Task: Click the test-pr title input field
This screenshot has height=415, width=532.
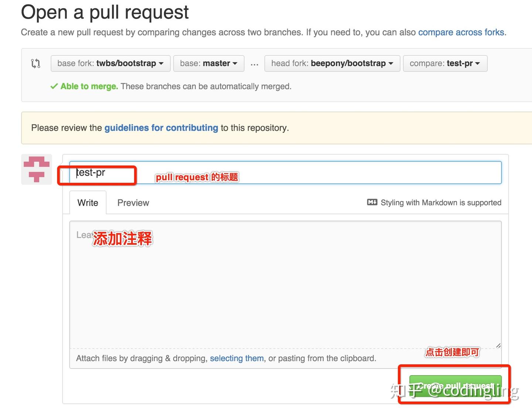Action: pos(259,172)
